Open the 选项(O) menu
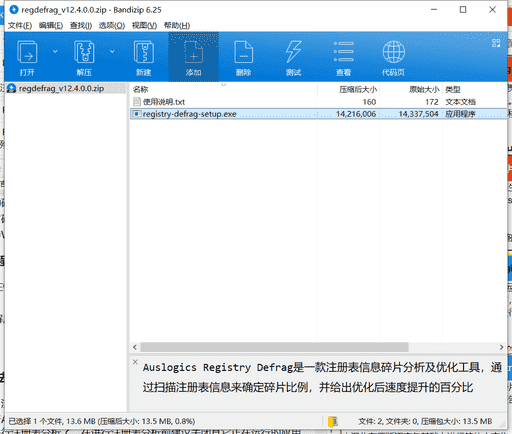This screenshot has width=512, height=434. pos(112,25)
